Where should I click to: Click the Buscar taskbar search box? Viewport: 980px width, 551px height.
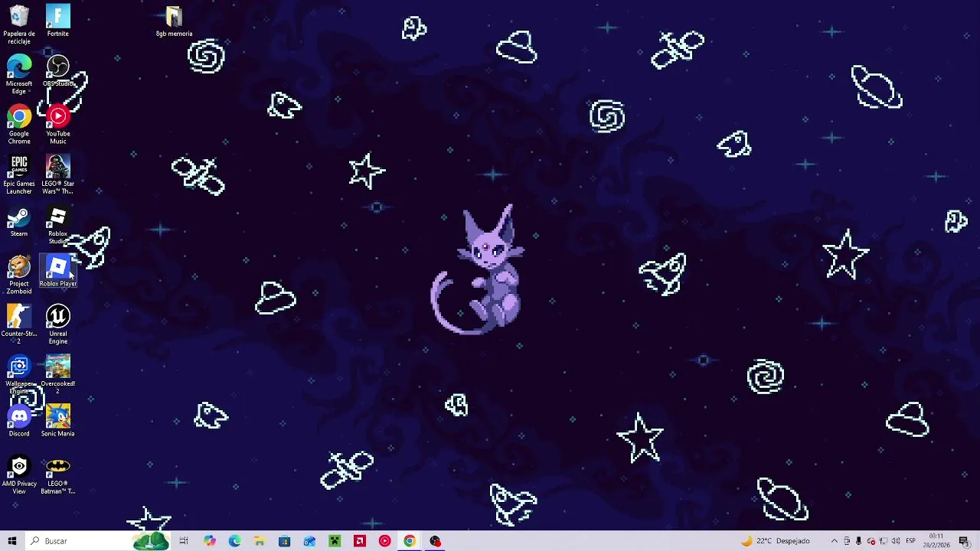tap(98, 541)
